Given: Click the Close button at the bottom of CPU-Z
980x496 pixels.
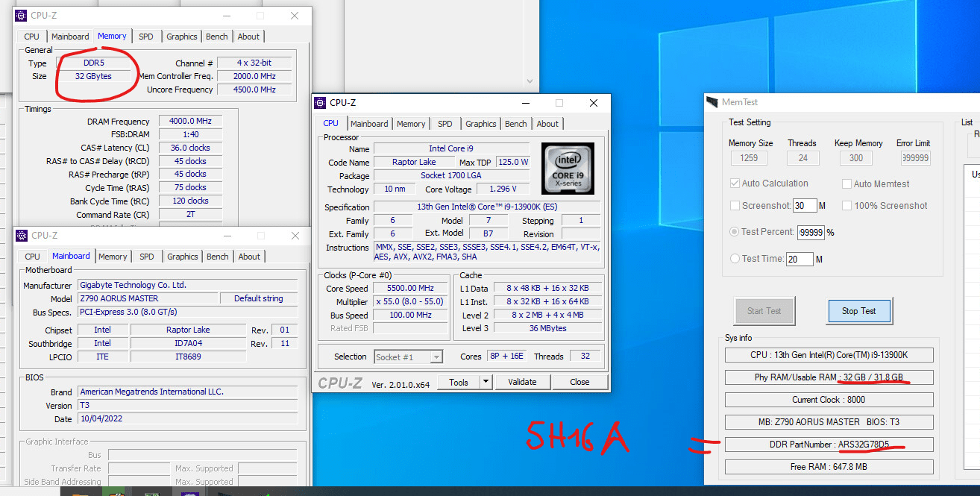Looking at the screenshot, I should click(x=579, y=382).
